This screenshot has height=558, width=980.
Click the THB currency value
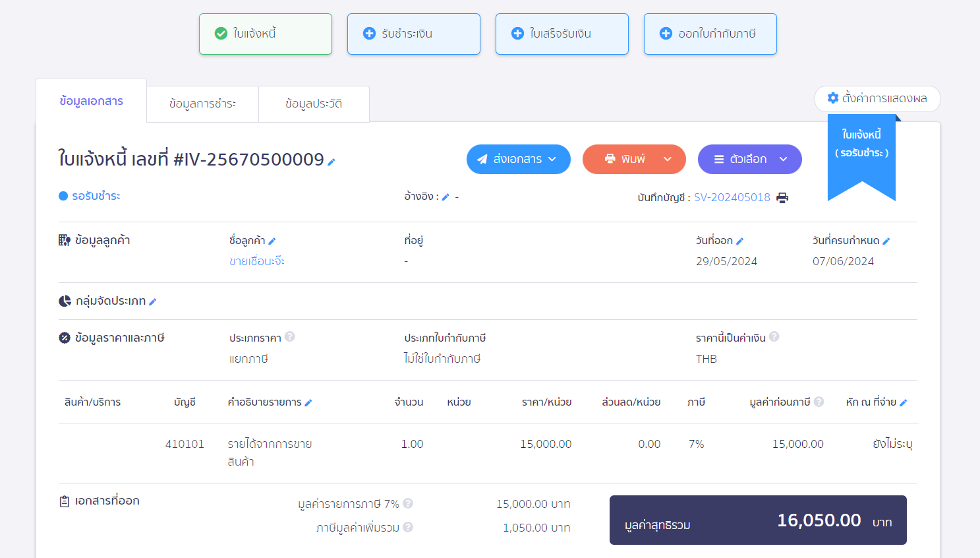[706, 359]
